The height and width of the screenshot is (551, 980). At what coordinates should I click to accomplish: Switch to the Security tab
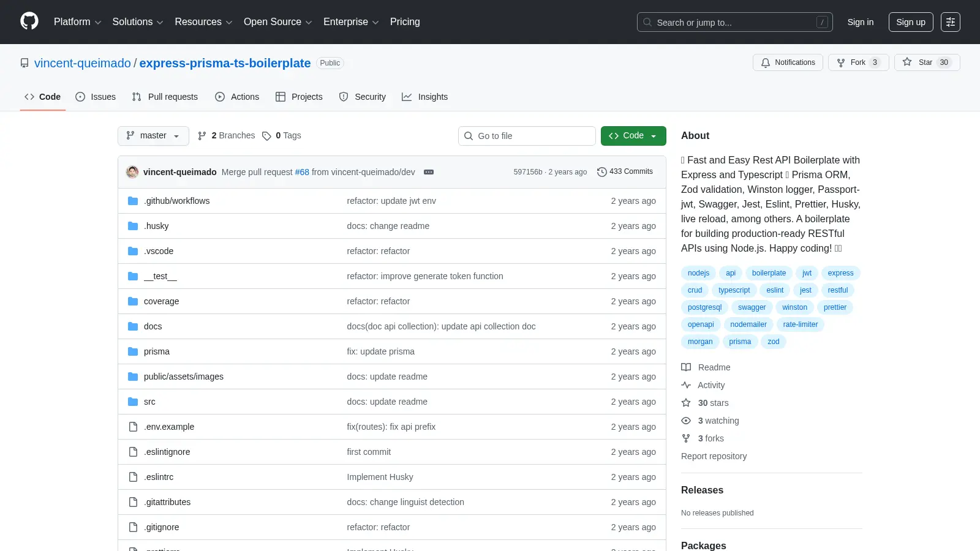[363, 97]
